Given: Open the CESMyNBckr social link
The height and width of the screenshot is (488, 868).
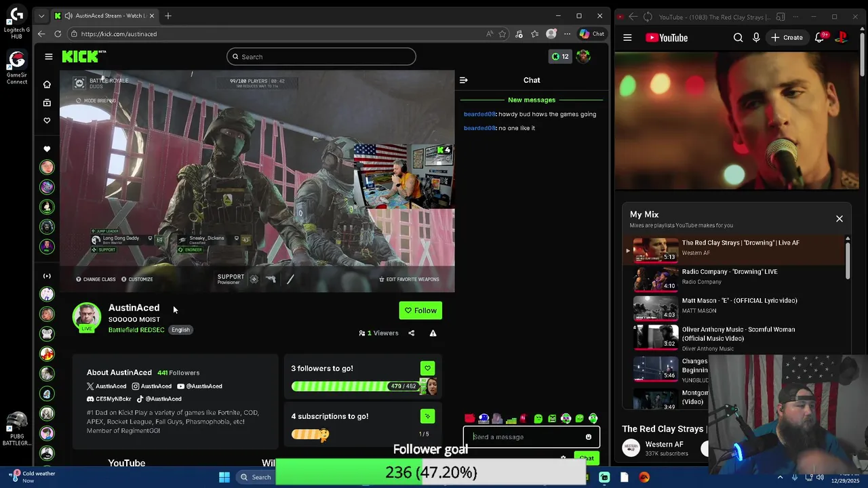Looking at the screenshot, I should (x=109, y=399).
